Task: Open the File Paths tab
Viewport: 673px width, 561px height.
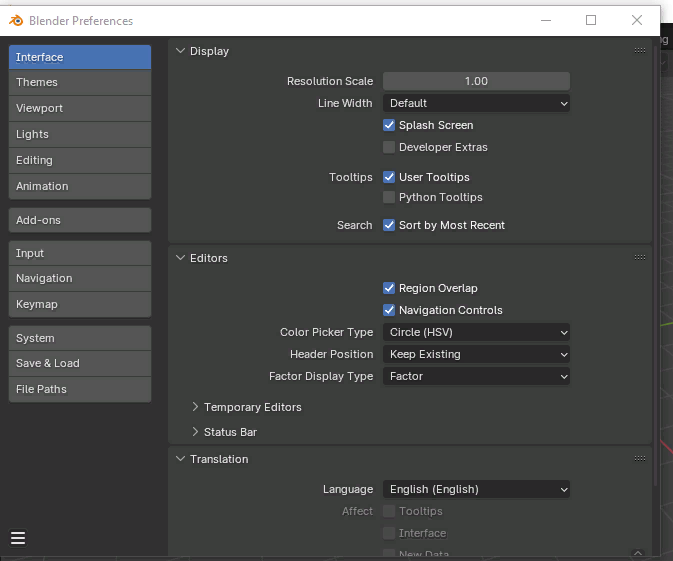Action: (80, 389)
